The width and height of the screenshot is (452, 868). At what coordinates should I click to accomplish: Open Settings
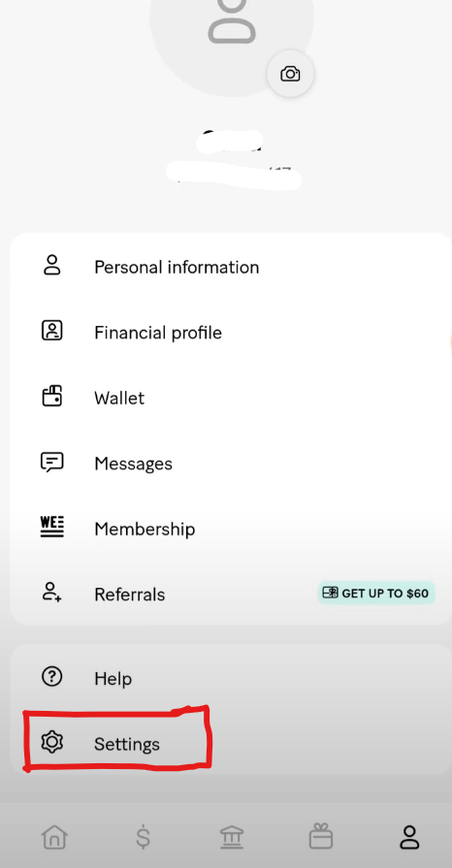pos(231,744)
